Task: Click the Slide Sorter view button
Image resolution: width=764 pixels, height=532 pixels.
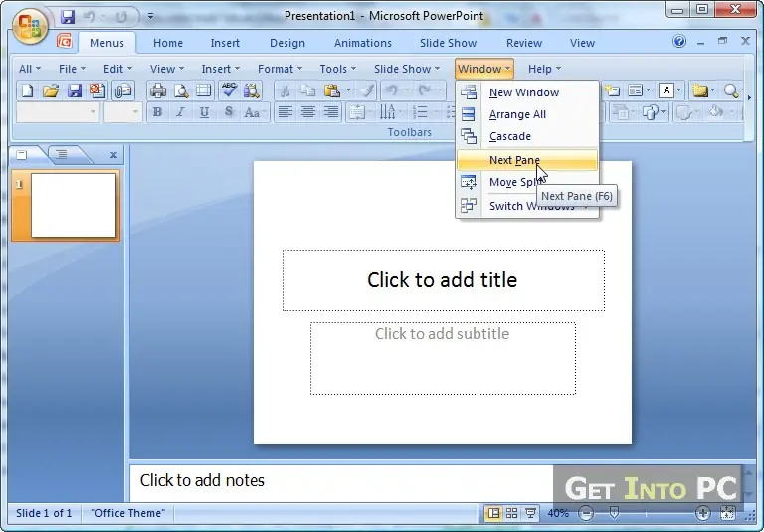Action: coord(511,513)
